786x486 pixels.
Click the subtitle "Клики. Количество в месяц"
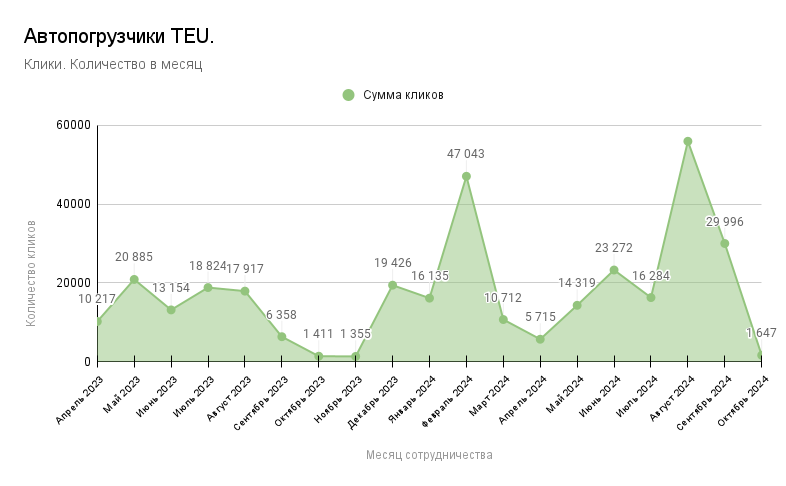click(113, 64)
